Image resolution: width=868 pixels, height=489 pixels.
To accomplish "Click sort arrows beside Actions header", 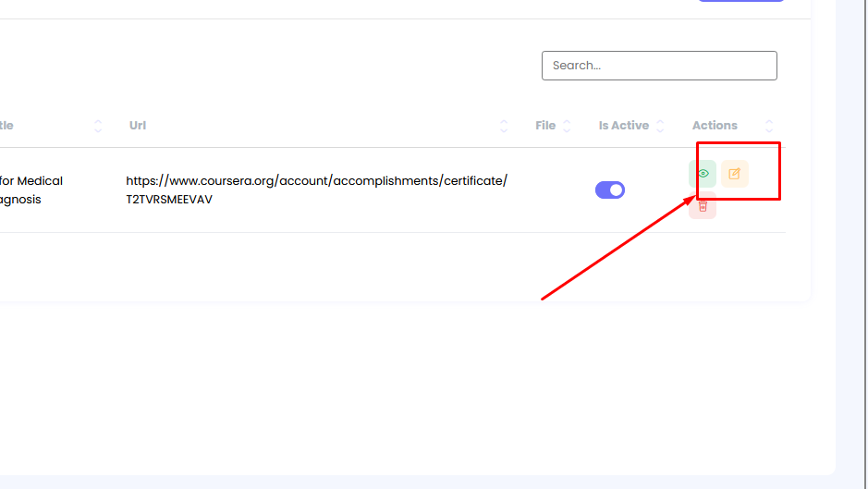I will click(x=769, y=126).
